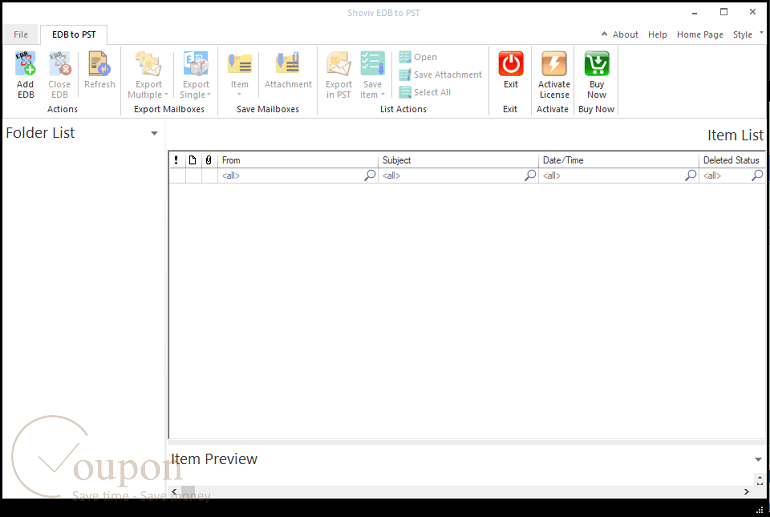
Task: Click the Deleted Status filter search icon
Action: point(757,175)
